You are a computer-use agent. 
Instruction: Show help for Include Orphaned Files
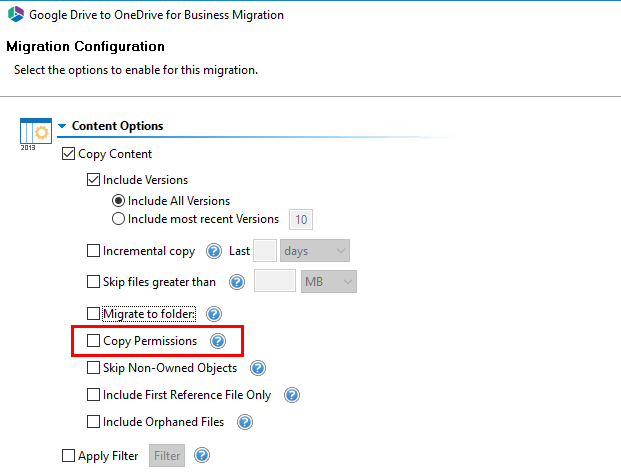(x=244, y=422)
